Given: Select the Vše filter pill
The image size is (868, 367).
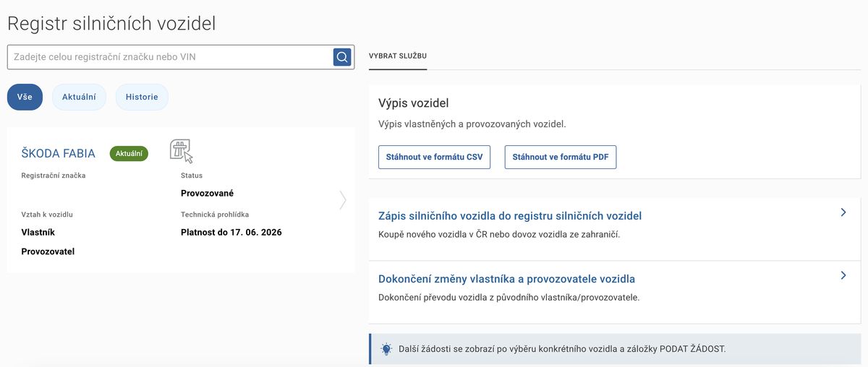Looking at the screenshot, I should [25, 97].
